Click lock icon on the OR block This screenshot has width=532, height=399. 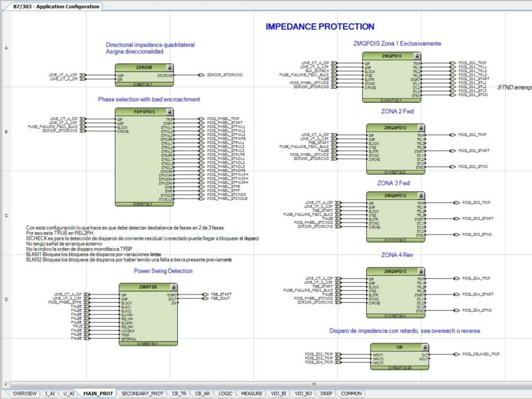point(425,347)
